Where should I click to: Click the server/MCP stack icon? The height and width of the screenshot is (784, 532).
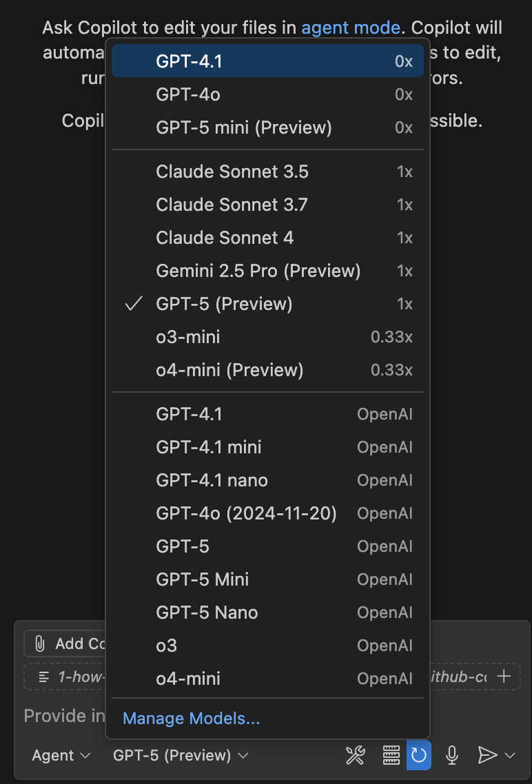(391, 755)
